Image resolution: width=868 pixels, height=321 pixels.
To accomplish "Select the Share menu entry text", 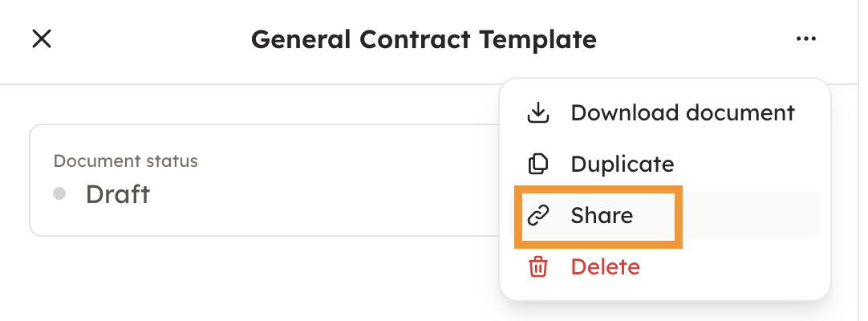I will click(x=602, y=215).
